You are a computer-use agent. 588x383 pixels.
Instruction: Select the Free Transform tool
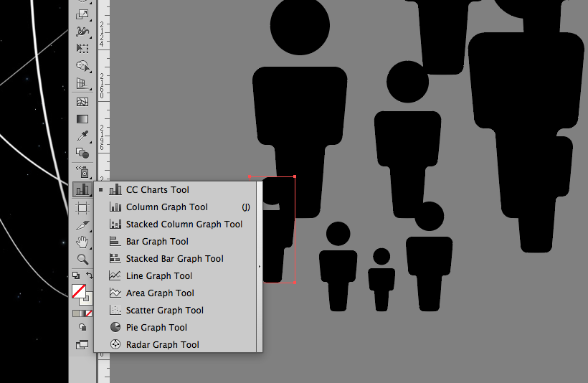click(x=82, y=49)
